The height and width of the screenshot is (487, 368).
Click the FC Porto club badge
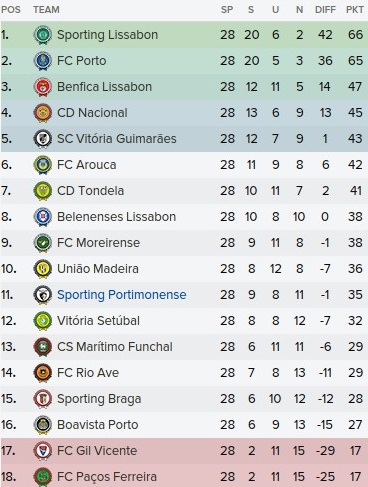pos(43,61)
